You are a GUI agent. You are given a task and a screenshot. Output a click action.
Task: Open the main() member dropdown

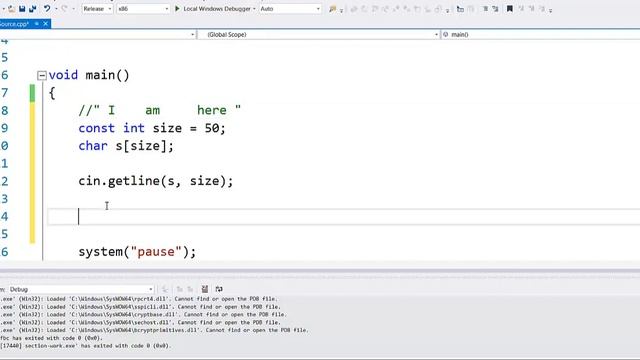click(540, 35)
